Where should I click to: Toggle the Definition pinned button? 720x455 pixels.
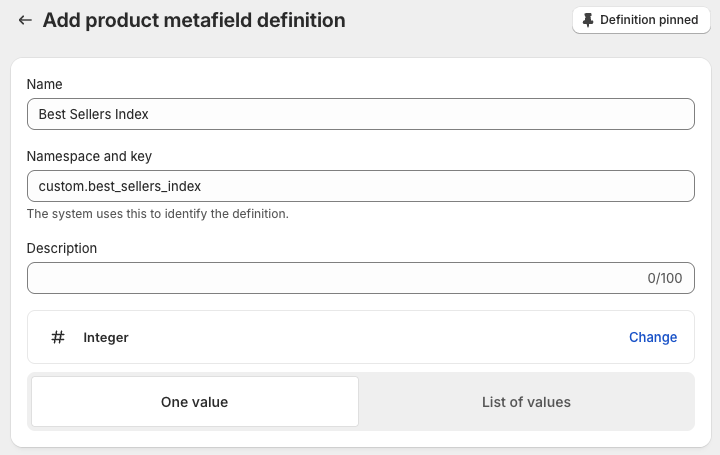pos(640,20)
